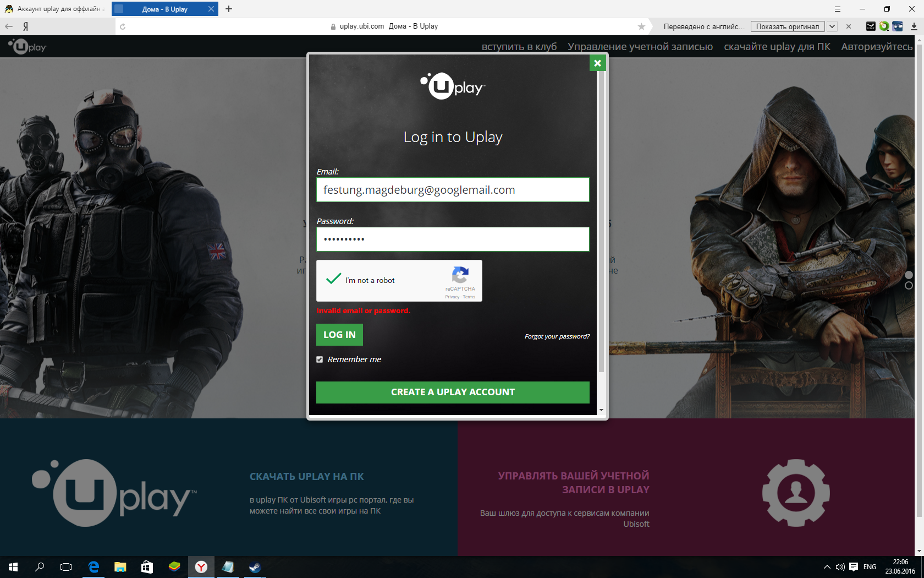Open the reCAPTCHA Terms link
This screenshot has width=924, height=578.
[469, 297]
